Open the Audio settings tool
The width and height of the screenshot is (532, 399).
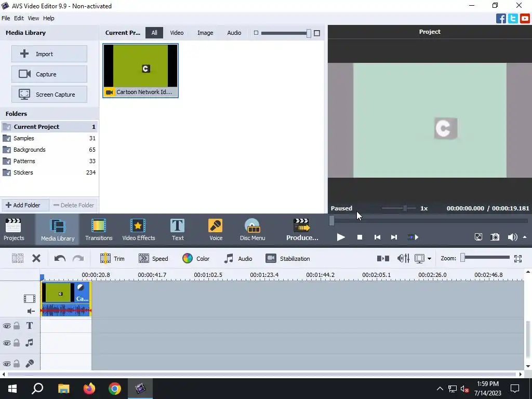(238, 259)
